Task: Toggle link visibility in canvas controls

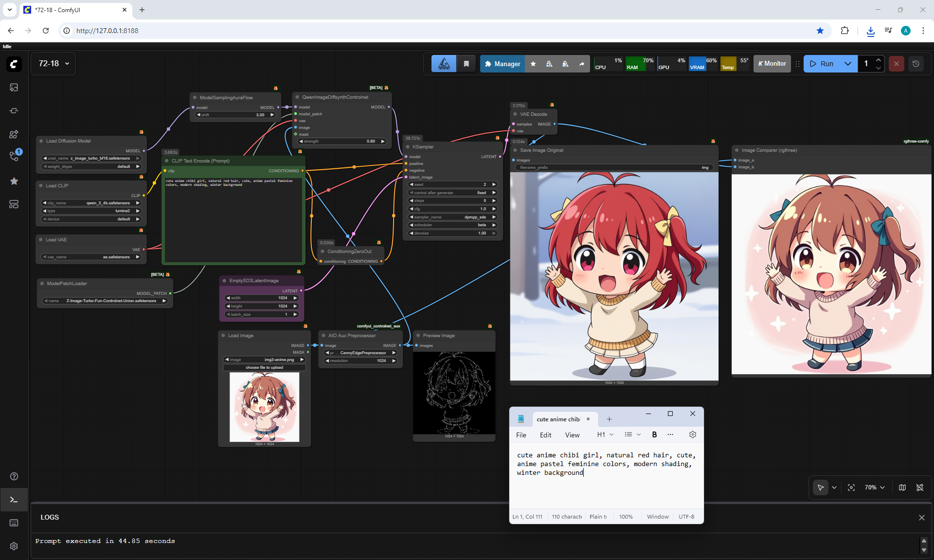Action: [920, 488]
